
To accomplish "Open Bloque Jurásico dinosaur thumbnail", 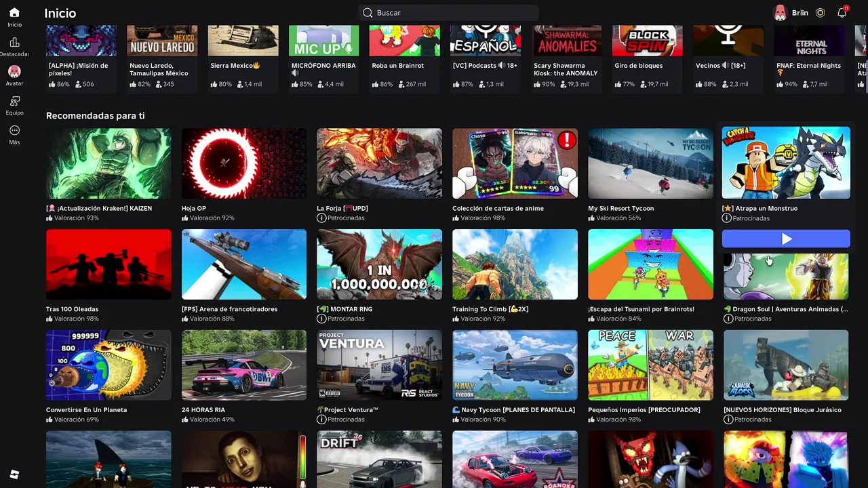I will (x=786, y=365).
